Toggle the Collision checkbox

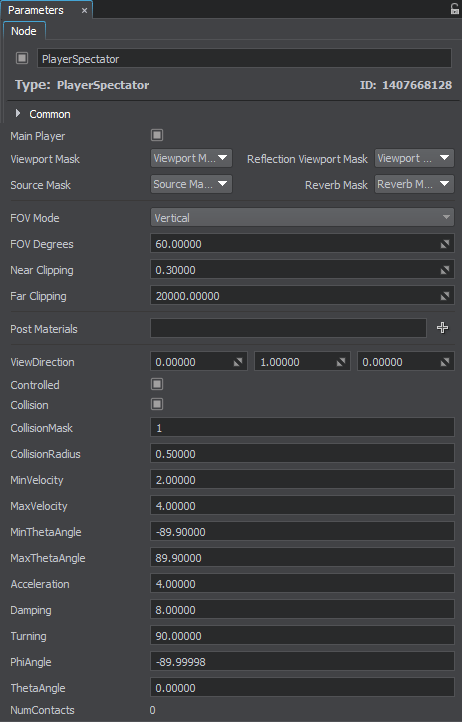tap(157, 404)
